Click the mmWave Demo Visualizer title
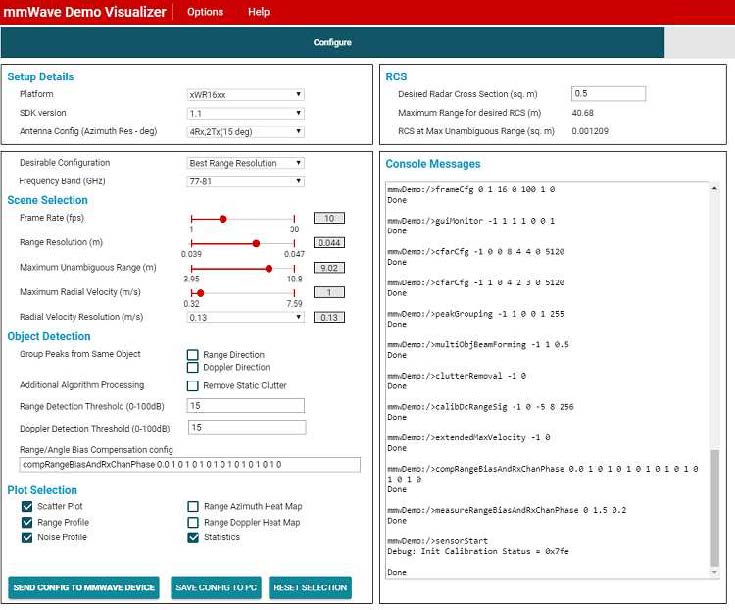735x610 pixels. pyautogui.click(x=85, y=12)
